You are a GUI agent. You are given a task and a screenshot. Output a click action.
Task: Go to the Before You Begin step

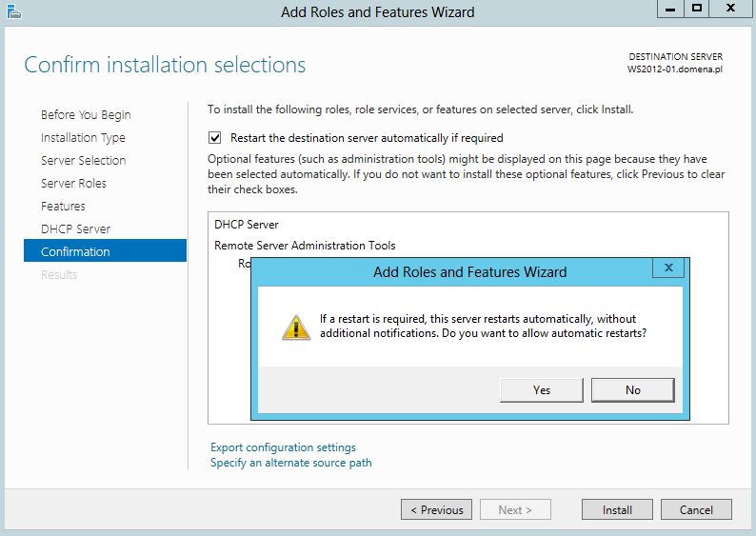pyautogui.click(x=86, y=114)
